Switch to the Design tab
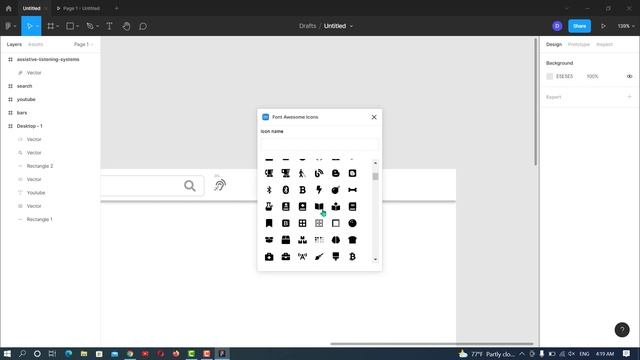640x360 pixels. tap(554, 44)
